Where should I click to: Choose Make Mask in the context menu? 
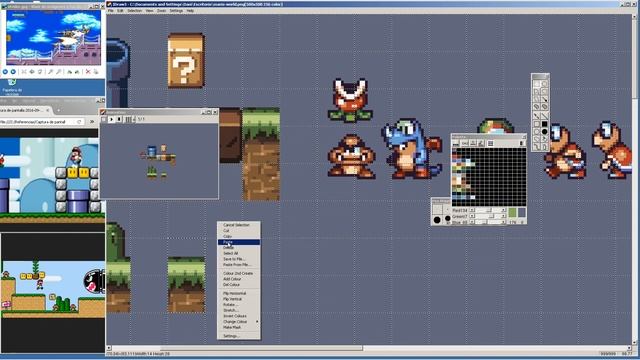(239, 327)
